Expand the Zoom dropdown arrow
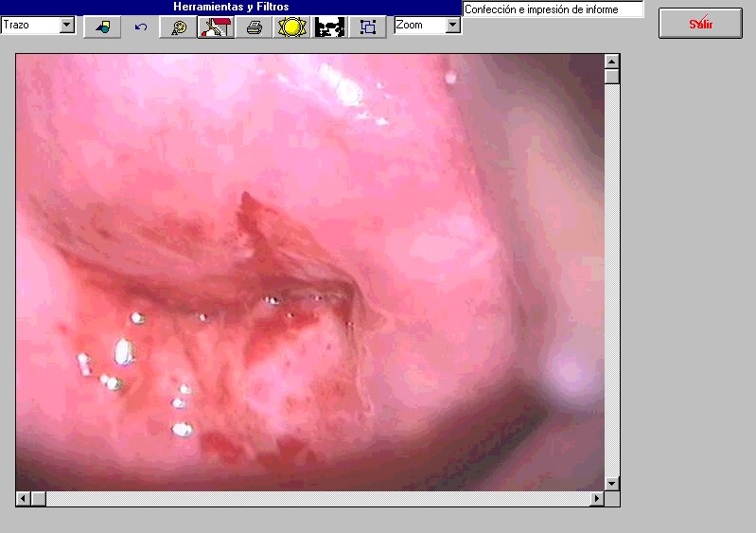 tap(452, 26)
